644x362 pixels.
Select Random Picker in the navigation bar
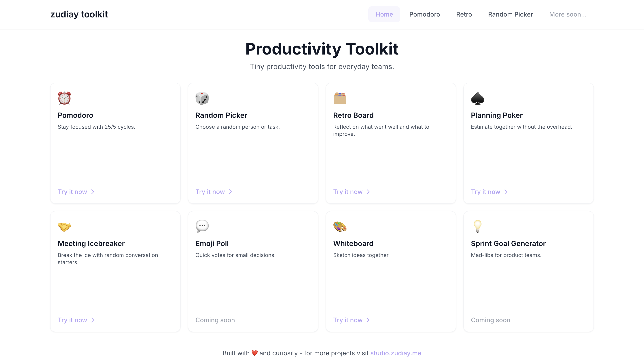(x=511, y=14)
